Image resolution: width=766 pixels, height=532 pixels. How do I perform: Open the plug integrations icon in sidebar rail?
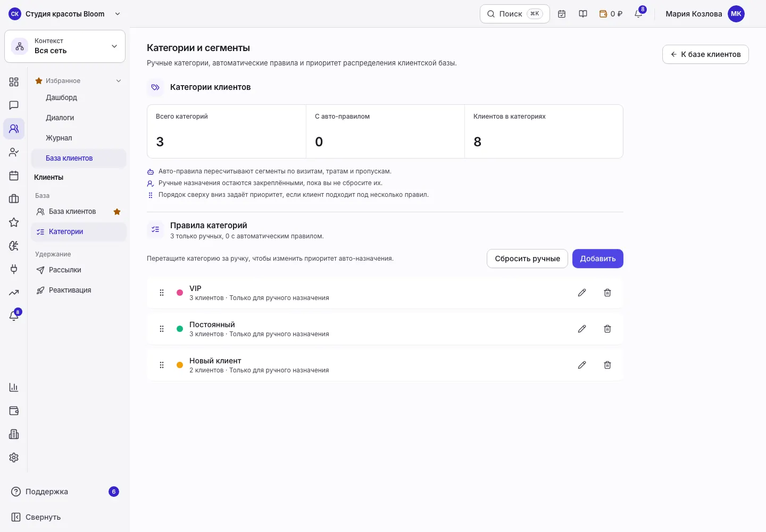14,269
